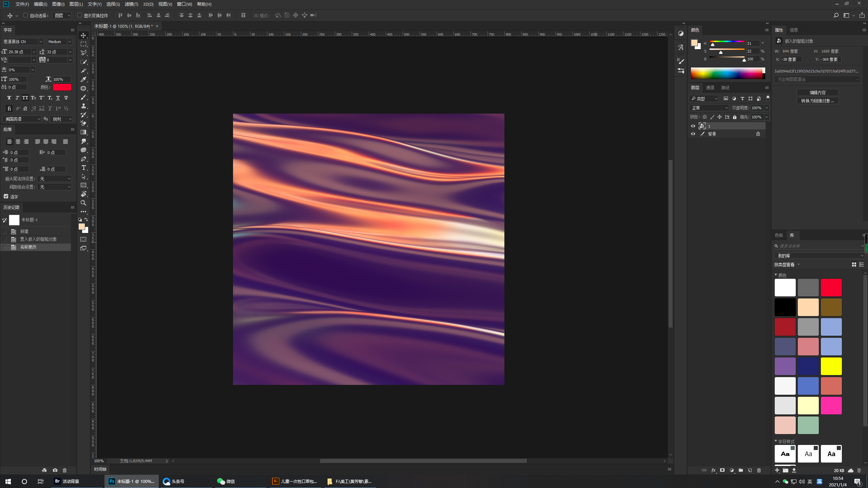The image size is (868, 488).
Task: Click left align text icon in Paragraph panel
Action: click(10, 142)
